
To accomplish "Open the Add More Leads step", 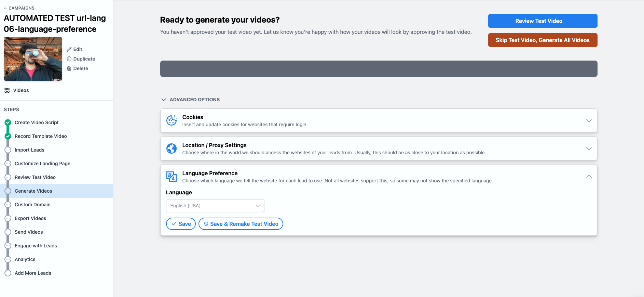I will click(33, 273).
